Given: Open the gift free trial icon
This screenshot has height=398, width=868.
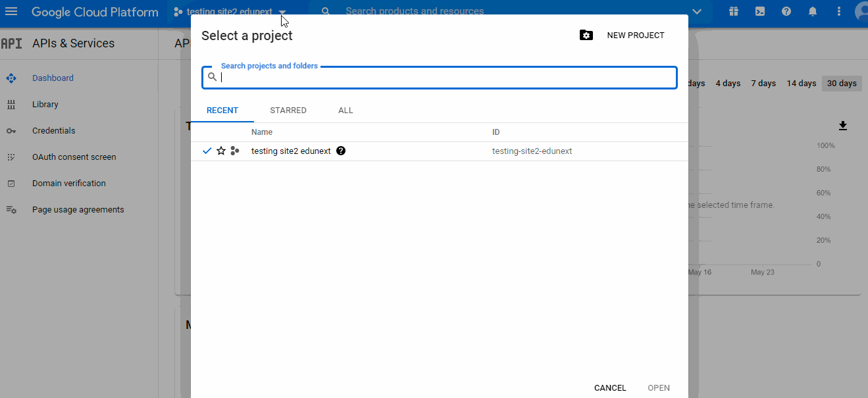Looking at the screenshot, I should tap(734, 11).
